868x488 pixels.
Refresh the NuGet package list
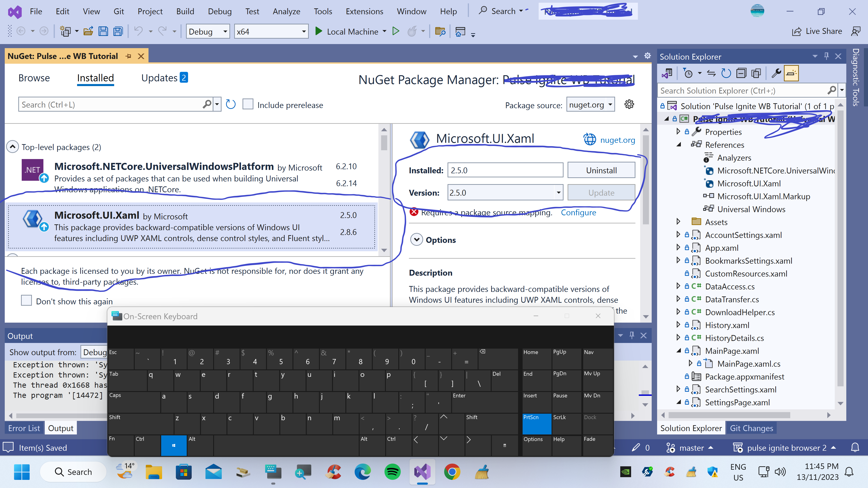[231, 104]
